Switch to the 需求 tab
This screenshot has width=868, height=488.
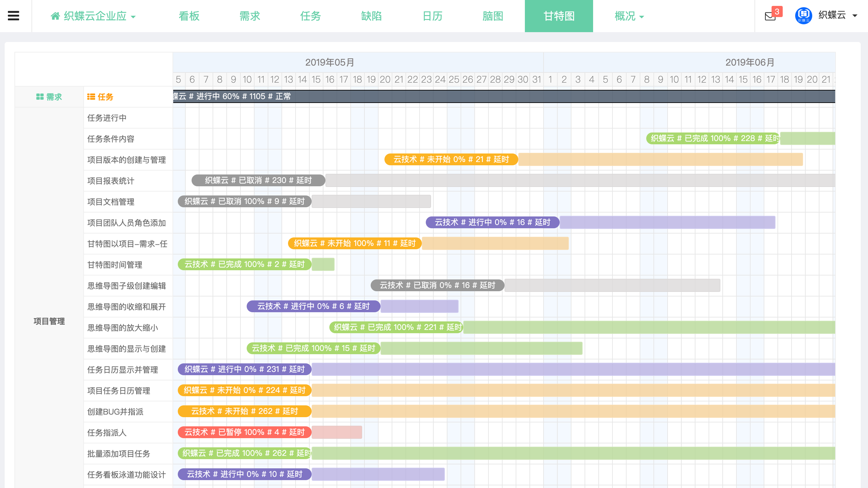coord(250,16)
